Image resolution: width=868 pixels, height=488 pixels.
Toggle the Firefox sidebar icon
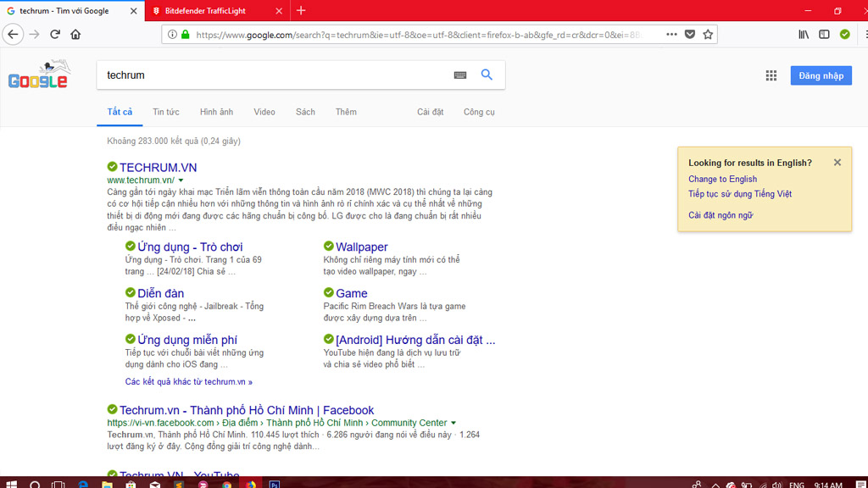[824, 34]
